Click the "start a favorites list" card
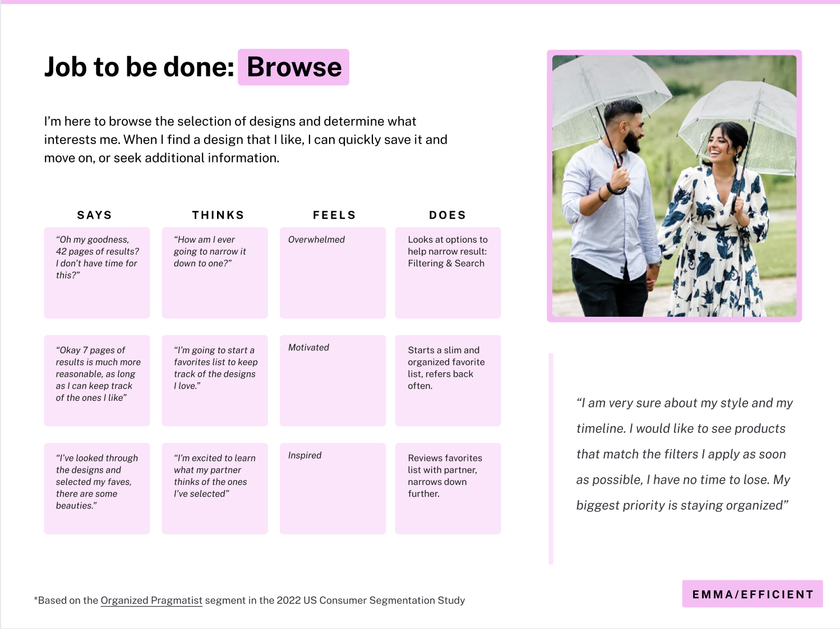 [215, 381]
